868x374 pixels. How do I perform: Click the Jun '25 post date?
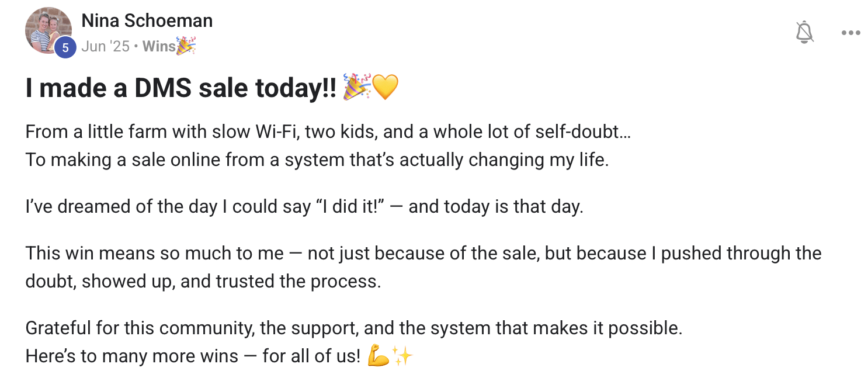(105, 46)
